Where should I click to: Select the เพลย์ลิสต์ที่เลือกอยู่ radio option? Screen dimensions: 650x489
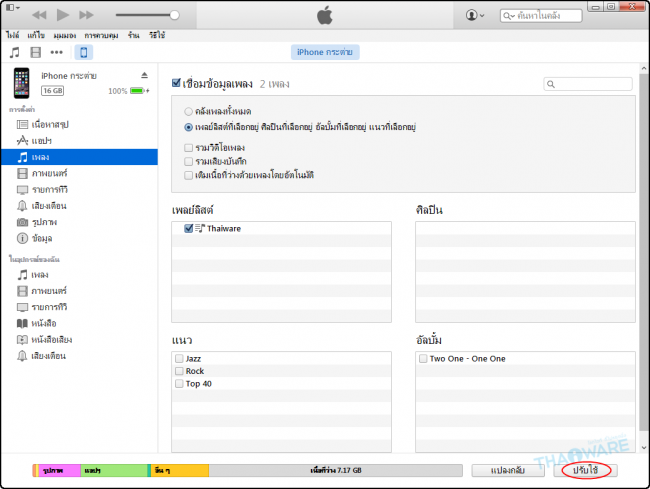[x=188, y=127]
